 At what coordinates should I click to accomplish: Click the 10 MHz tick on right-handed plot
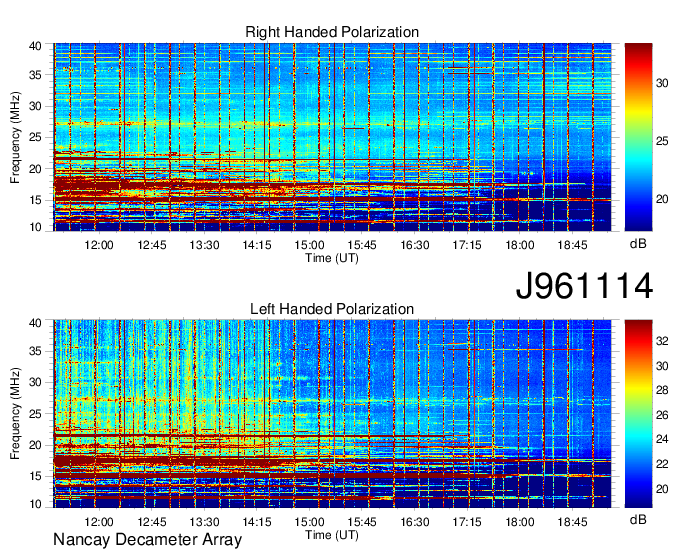[35, 227]
